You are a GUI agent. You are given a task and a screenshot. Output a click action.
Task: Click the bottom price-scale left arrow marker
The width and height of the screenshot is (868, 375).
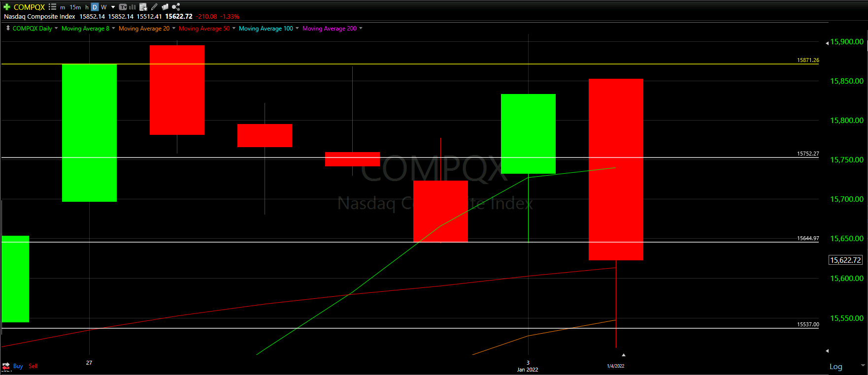(x=827, y=351)
